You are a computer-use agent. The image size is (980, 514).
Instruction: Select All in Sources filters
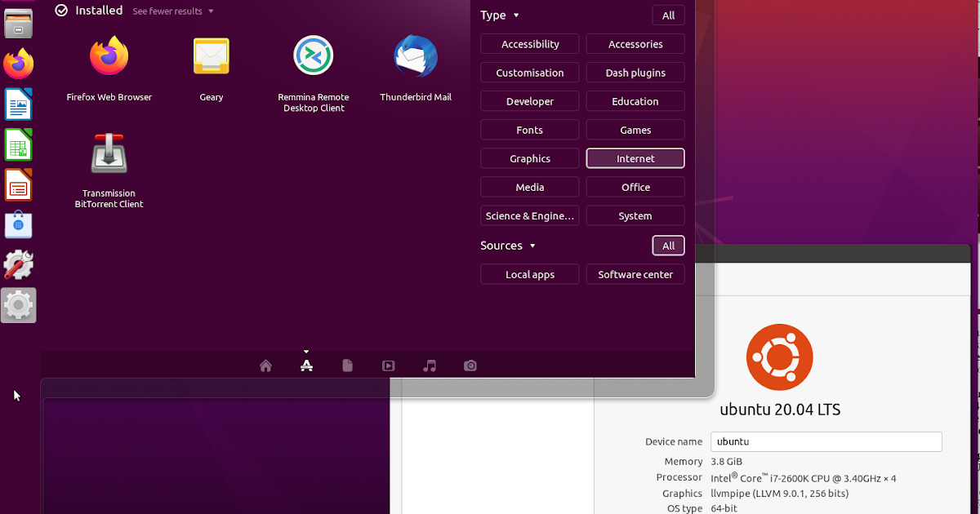668,246
